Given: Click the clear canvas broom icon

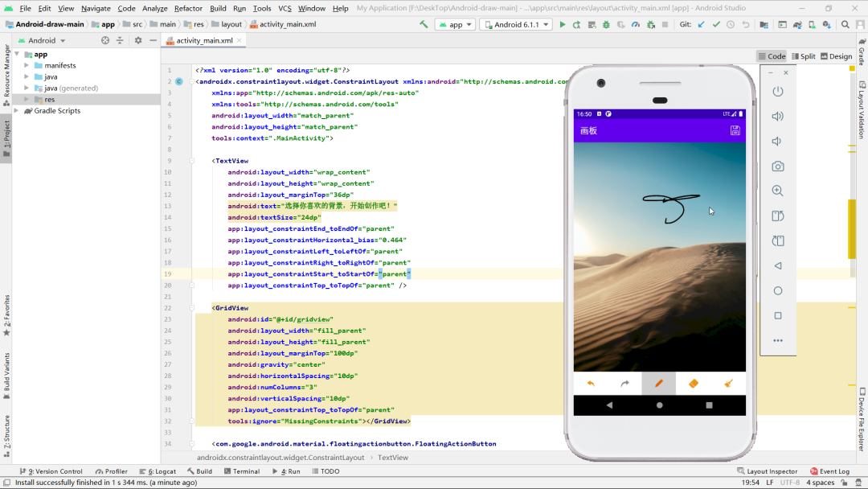Looking at the screenshot, I should (728, 383).
